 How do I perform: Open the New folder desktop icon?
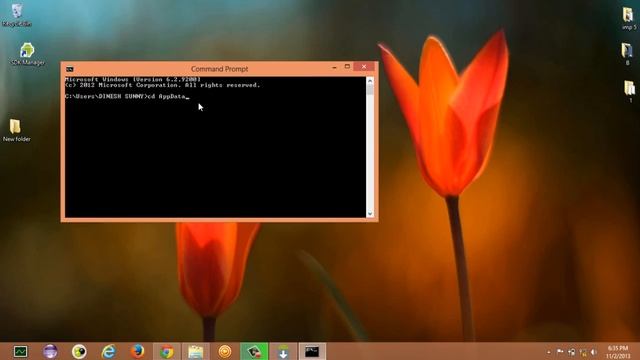click(16, 131)
